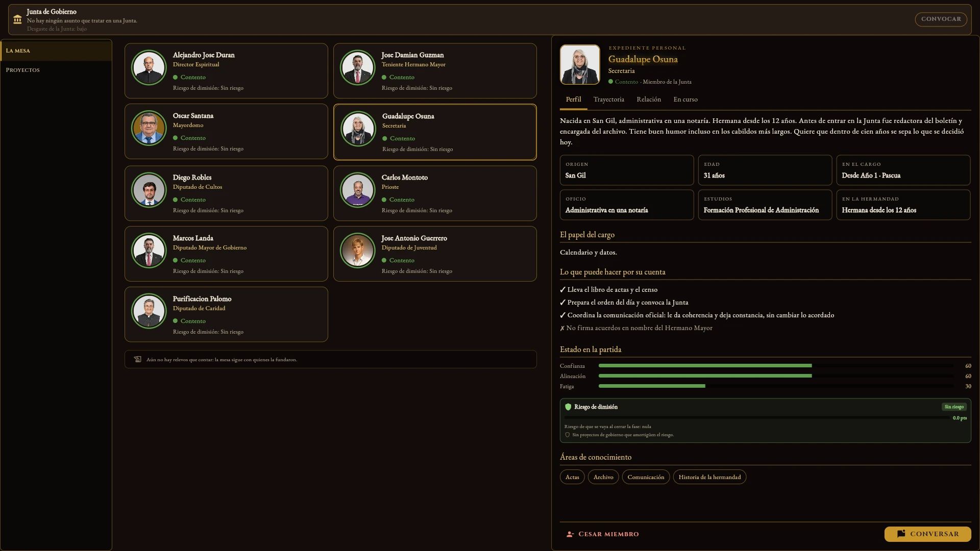Select Oscar Santana's avatar
This screenshot has width=980, height=551.
coord(149,128)
